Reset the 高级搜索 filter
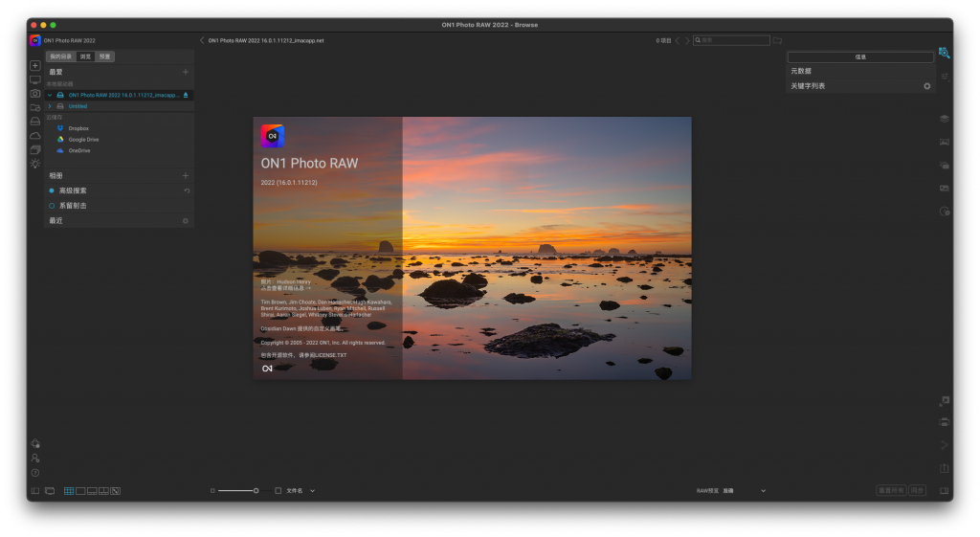980x537 pixels. click(x=187, y=190)
